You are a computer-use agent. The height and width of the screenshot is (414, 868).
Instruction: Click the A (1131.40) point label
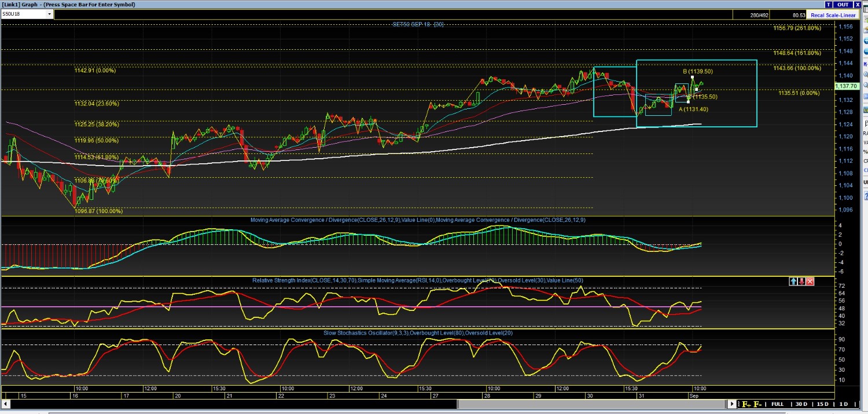coord(693,109)
